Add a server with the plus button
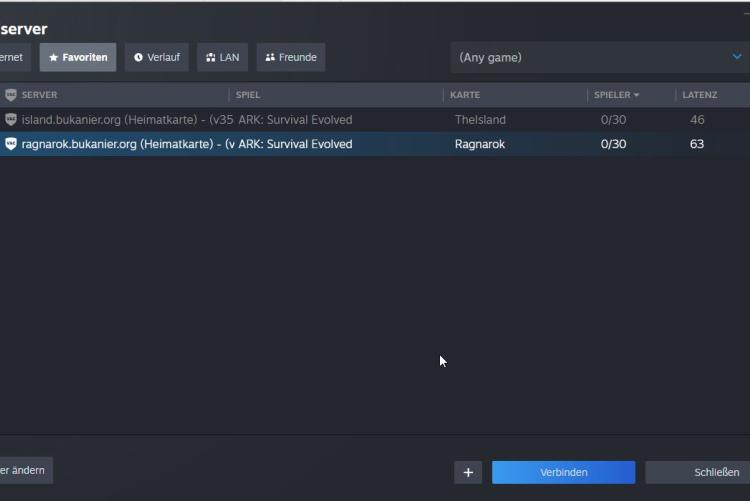 click(468, 472)
